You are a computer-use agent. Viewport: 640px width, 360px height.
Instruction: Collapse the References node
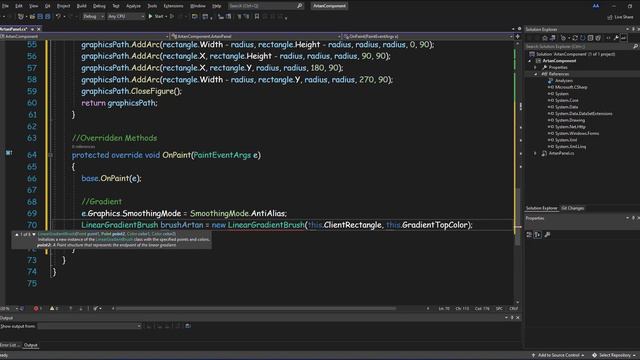click(x=536, y=74)
